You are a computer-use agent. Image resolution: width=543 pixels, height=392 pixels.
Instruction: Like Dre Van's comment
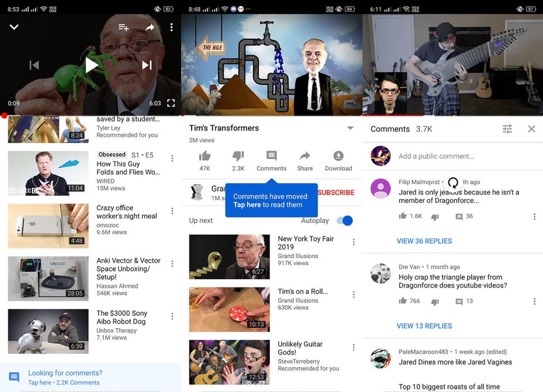point(403,301)
